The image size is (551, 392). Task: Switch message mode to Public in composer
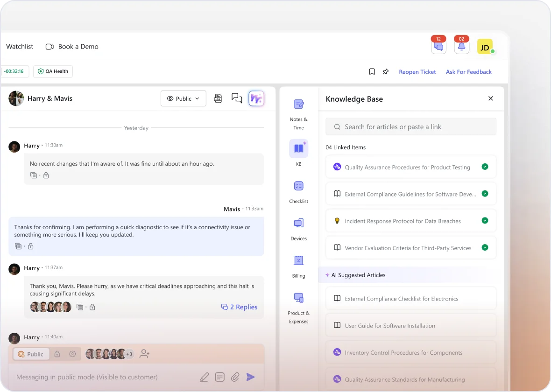tap(30, 354)
